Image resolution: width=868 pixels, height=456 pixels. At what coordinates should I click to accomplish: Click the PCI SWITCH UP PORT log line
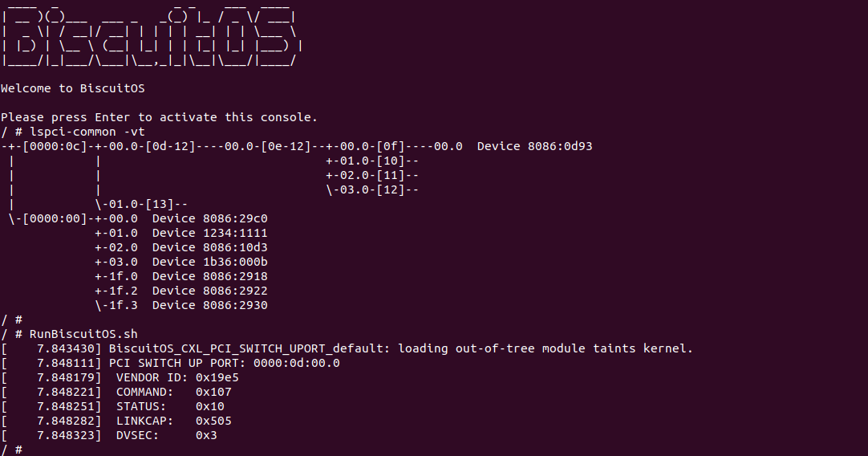point(224,363)
